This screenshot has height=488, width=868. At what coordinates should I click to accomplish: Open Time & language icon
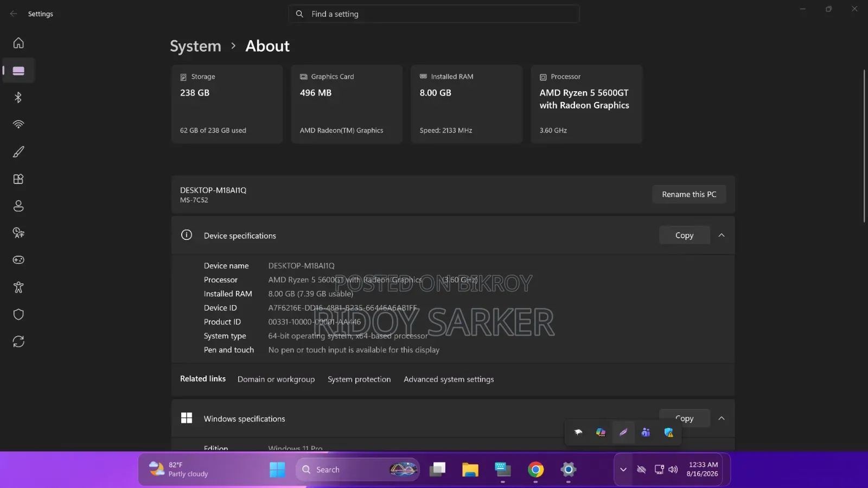(x=18, y=233)
